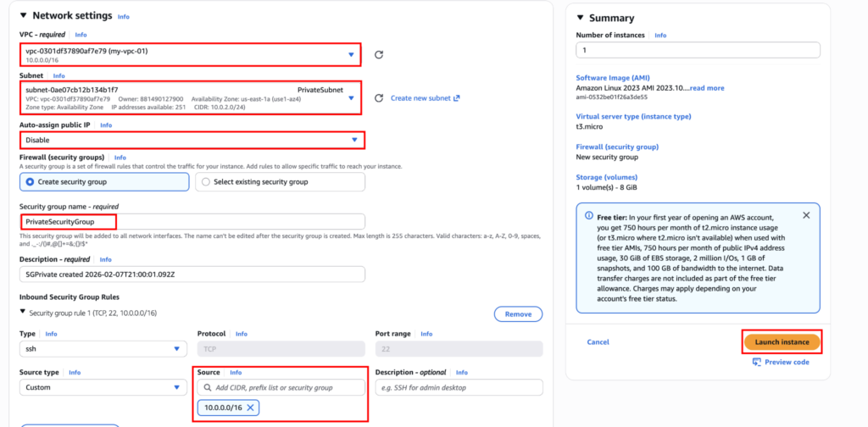Click the search icon in Source field
Viewport: 868px width, 427px height.
pos(206,387)
